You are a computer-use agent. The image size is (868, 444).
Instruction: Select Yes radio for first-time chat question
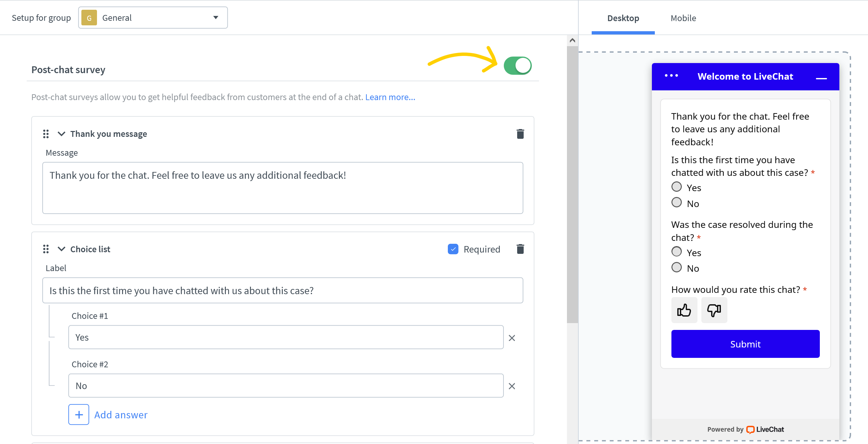[677, 186]
